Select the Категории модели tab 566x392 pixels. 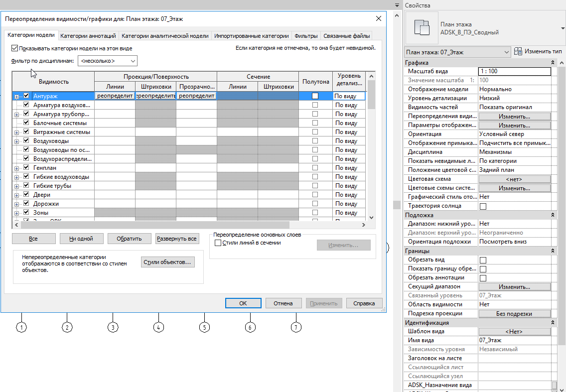click(31, 35)
